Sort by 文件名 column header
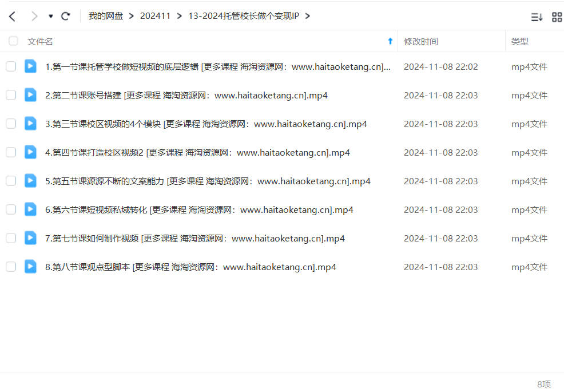Screen dimensions: 564x392 tap(40, 41)
